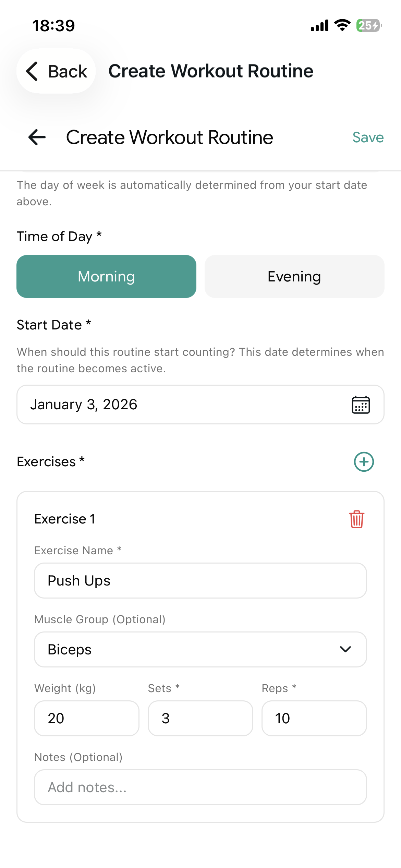Screen dimensions: 401x868
Task: Edit the Push Ups exercise name field
Action: tap(200, 580)
